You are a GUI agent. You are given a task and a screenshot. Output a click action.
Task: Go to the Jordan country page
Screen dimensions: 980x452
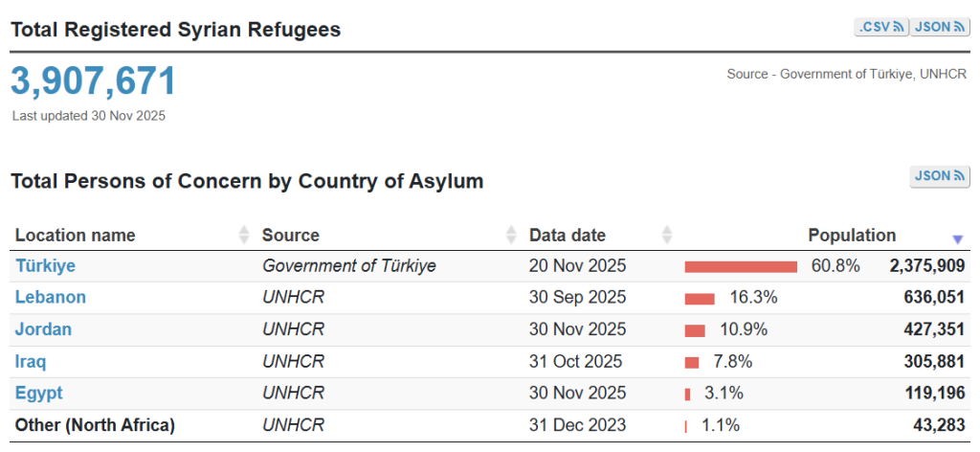[43, 329]
